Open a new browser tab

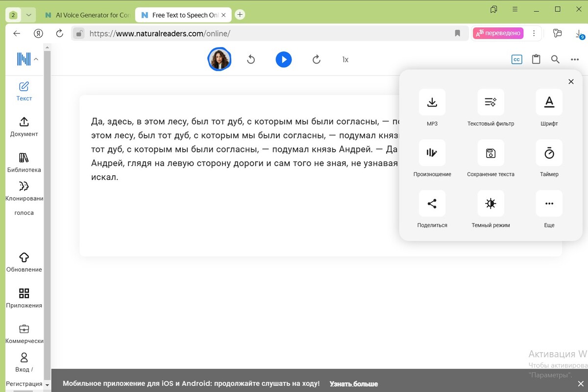[x=240, y=15]
